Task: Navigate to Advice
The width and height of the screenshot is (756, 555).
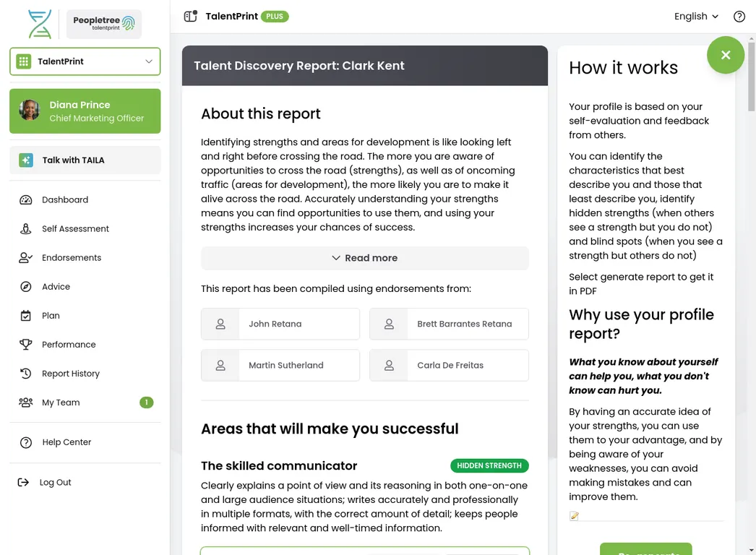Action: point(56,286)
